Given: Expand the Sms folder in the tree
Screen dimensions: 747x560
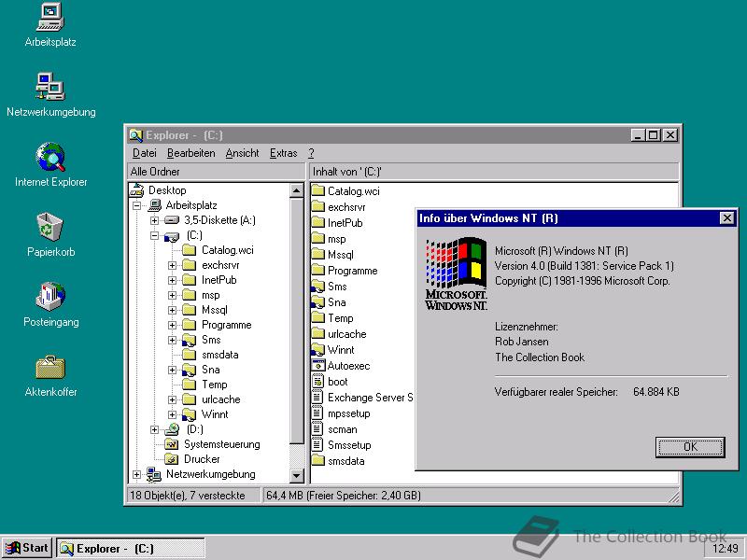Looking at the screenshot, I should (173, 340).
